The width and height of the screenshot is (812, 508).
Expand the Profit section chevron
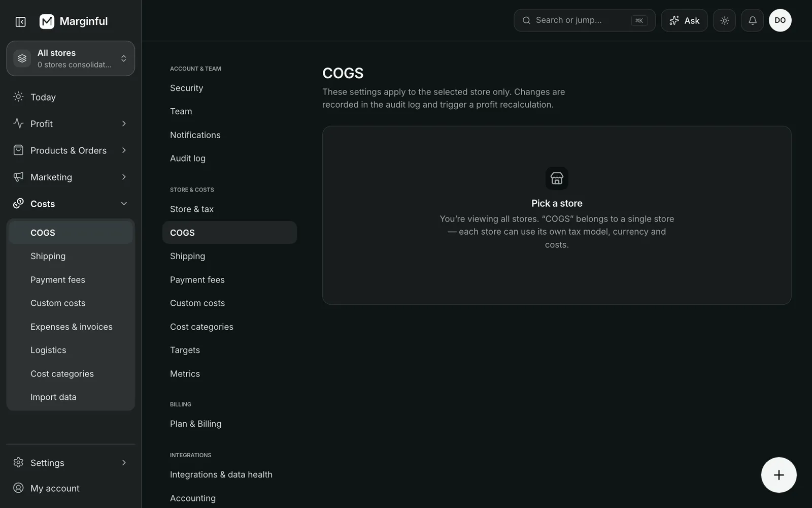(x=124, y=123)
